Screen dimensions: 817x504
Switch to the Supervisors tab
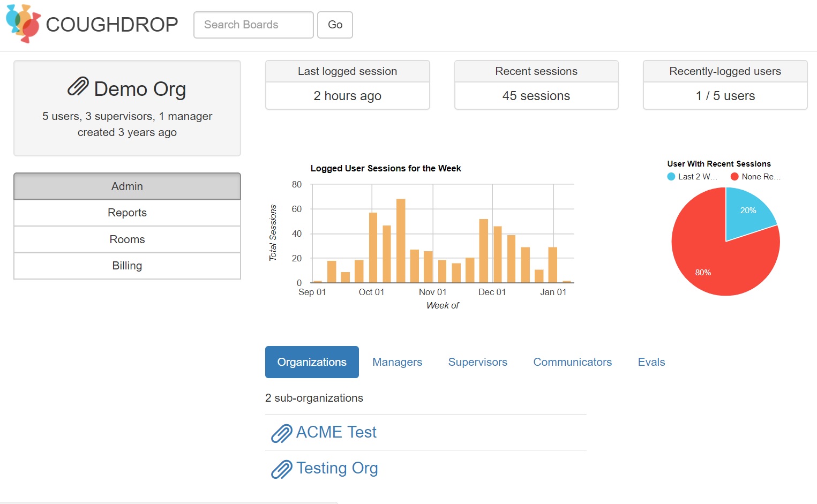[x=477, y=362]
